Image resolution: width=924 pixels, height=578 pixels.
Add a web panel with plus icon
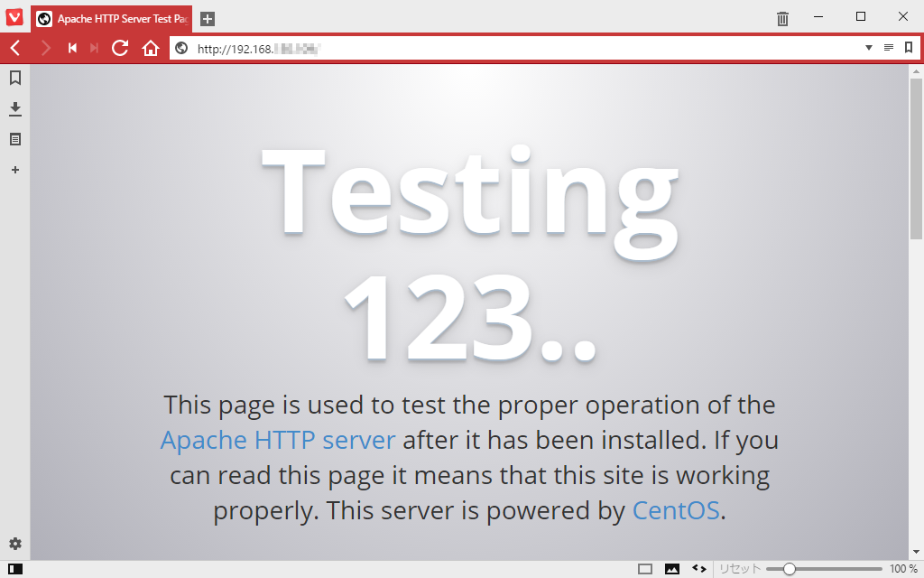15,170
